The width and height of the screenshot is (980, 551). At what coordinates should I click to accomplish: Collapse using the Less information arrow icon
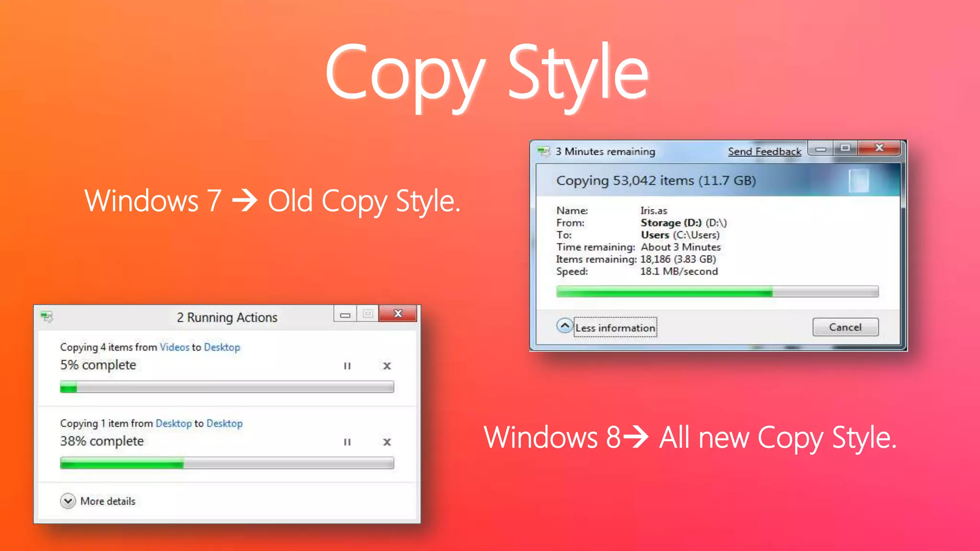565,326
